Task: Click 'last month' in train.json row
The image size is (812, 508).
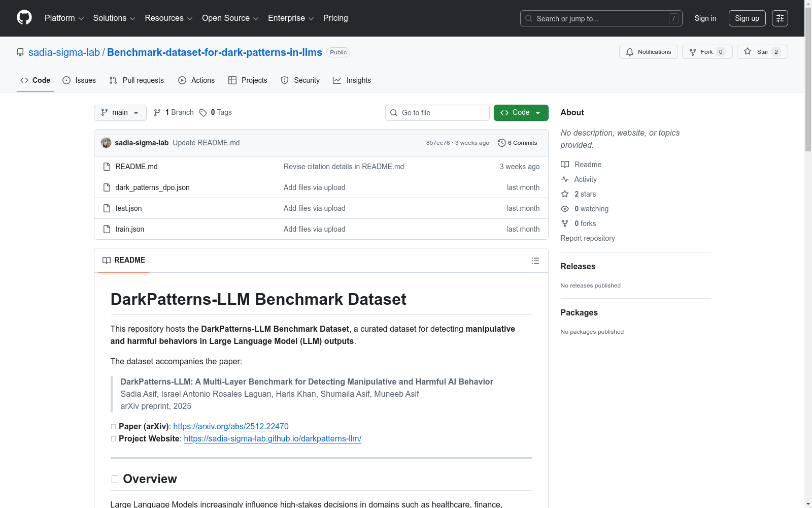Action: 523,229
